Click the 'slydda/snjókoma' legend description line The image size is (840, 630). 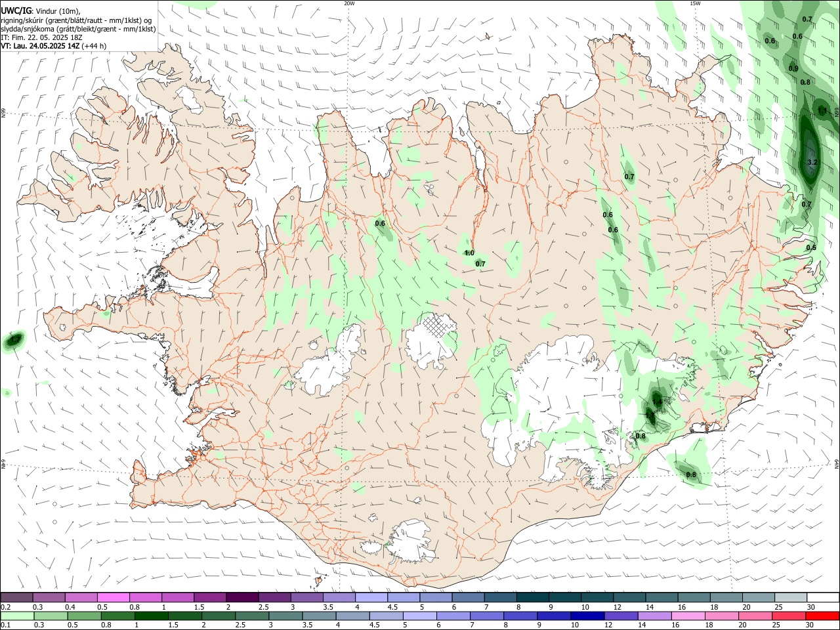coord(78,29)
